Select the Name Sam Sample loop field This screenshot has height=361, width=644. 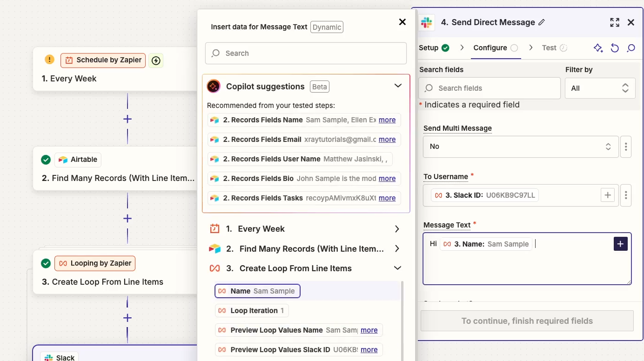point(257,291)
